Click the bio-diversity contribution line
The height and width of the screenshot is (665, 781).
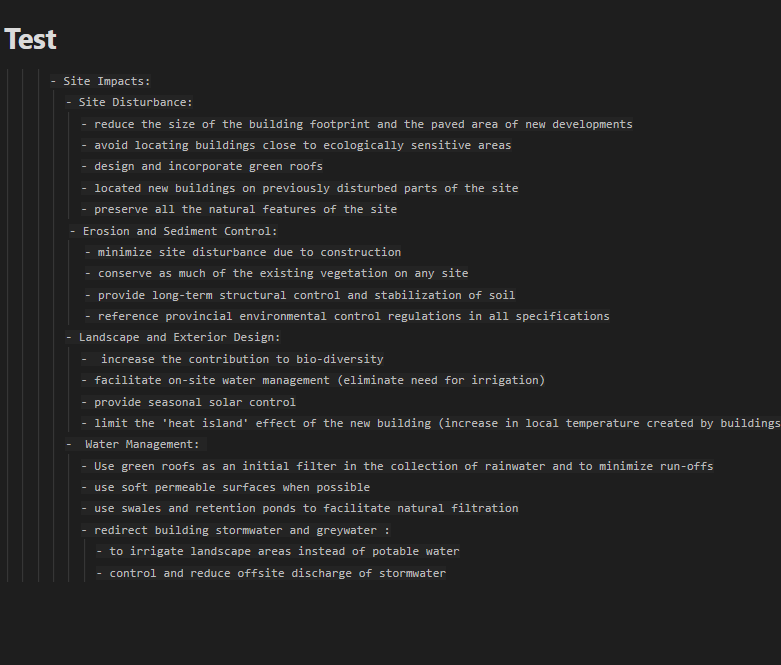232,359
